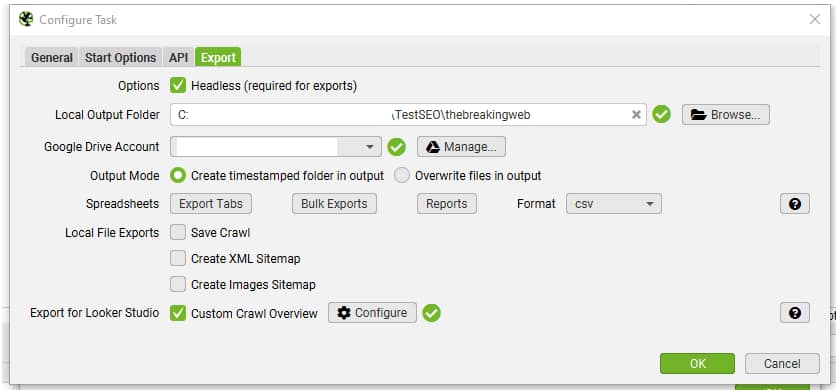Click the Export for Looker Studio label
The width and height of the screenshot is (836, 390).
click(x=94, y=313)
